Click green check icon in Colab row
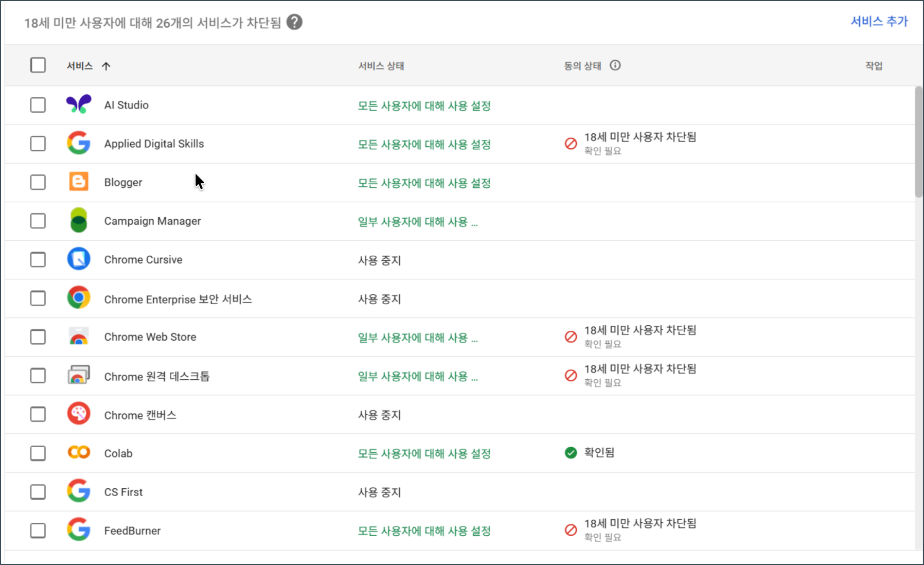This screenshot has height=565, width=924. point(571,453)
